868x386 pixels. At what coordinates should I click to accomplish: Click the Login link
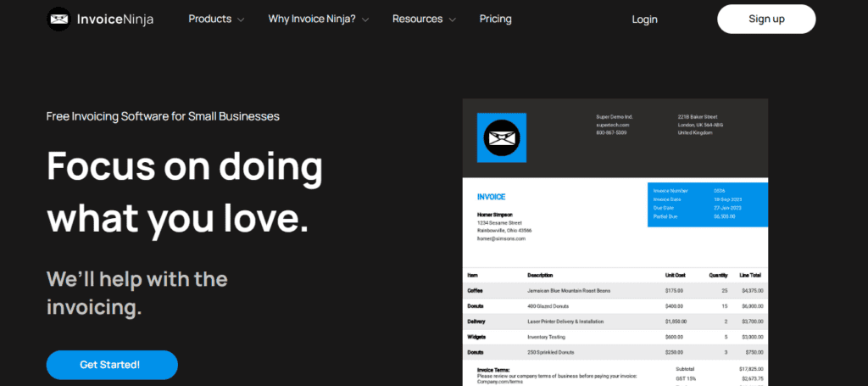[x=644, y=19]
